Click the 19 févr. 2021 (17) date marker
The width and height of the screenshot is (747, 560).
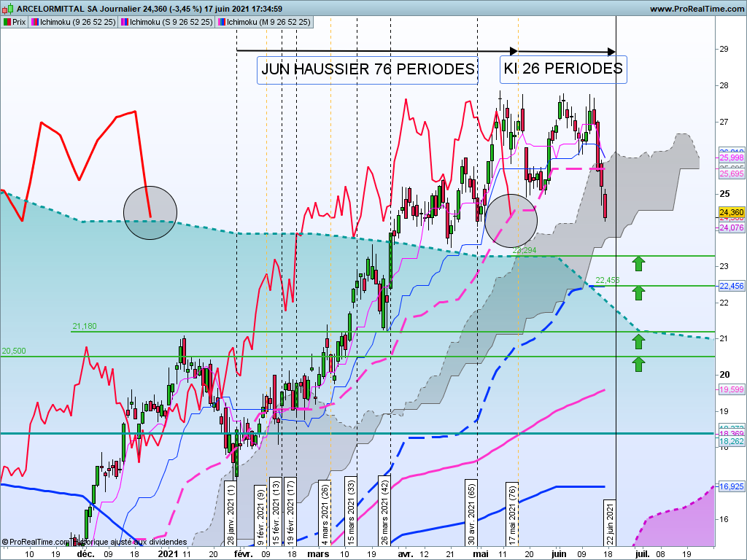[x=290, y=511]
